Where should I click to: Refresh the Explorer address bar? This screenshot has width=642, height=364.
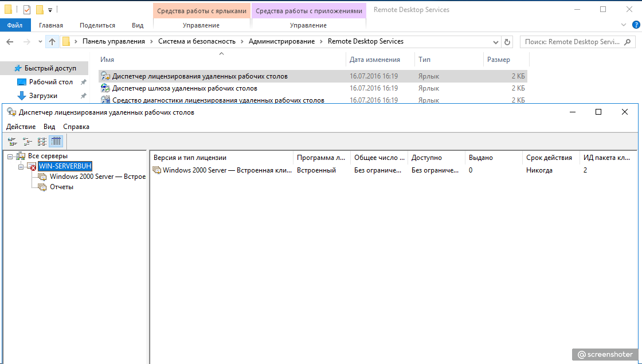coord(507,42)
